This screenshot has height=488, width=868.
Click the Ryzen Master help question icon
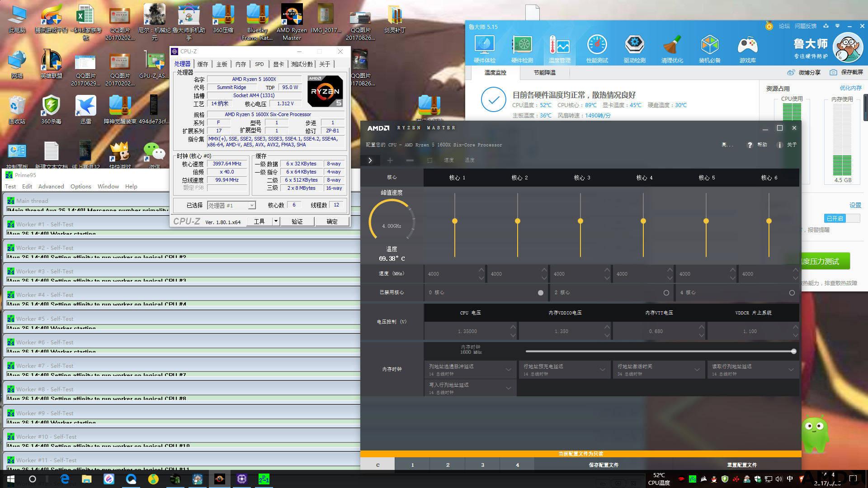(750, 145)
